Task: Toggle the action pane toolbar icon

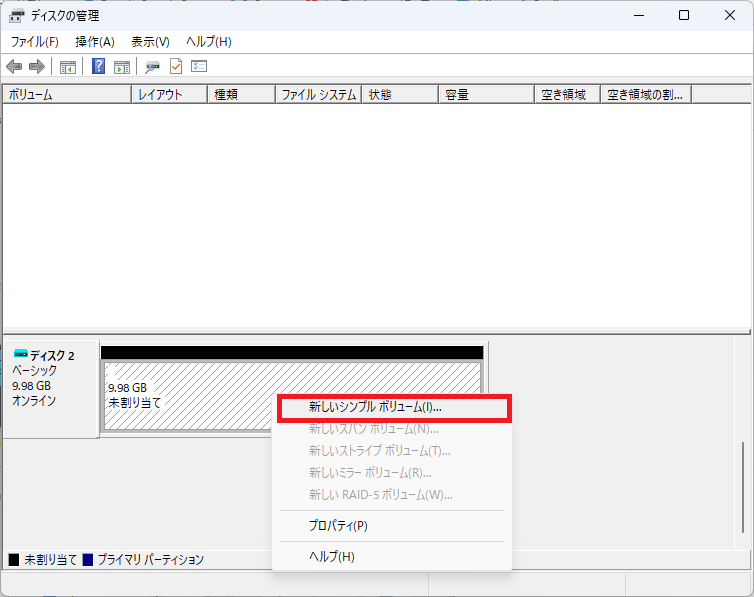Action: (x=122, y=67)
